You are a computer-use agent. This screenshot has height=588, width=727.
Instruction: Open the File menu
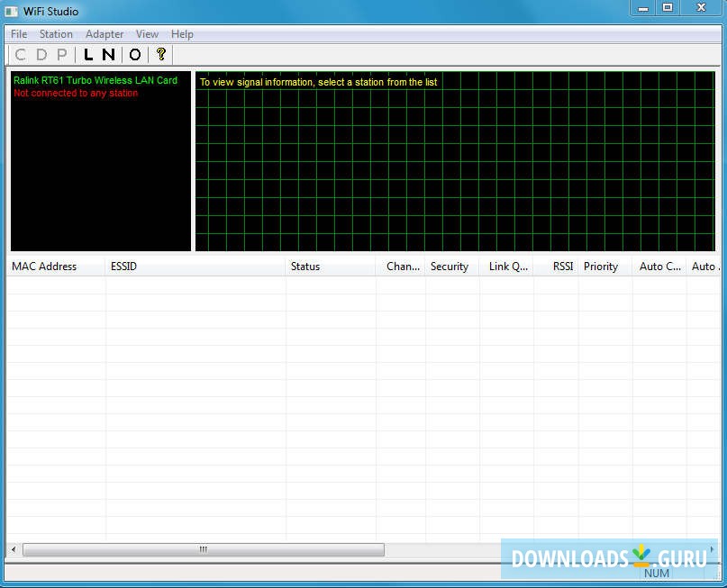19,34
